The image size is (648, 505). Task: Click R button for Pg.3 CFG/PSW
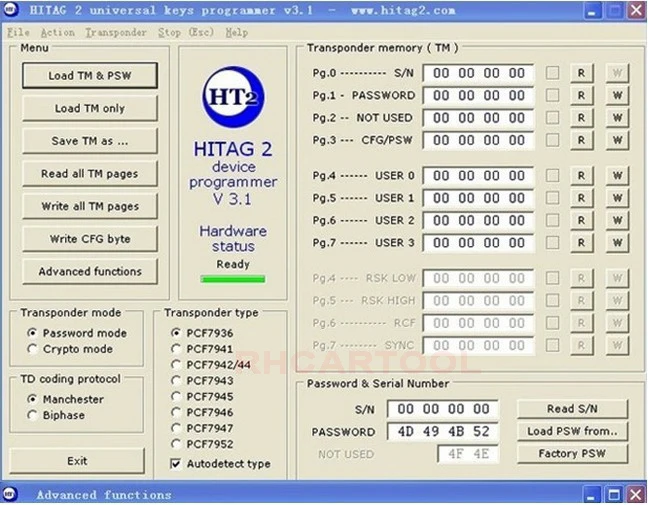click(x=581, y=140)
